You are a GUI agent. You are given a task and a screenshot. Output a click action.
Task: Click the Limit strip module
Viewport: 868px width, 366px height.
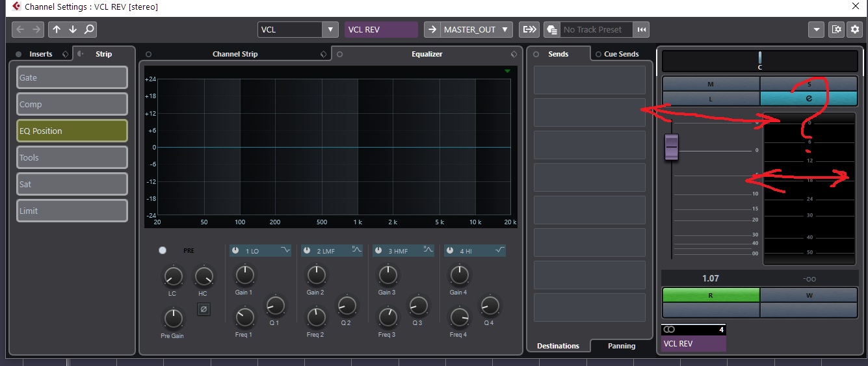(x=72, y=211)
